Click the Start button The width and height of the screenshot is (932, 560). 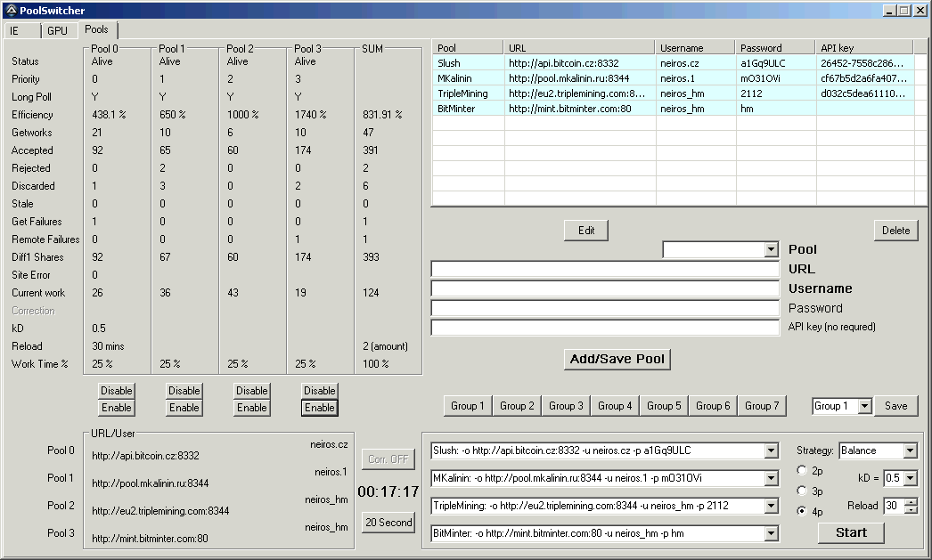coord(851,532)
